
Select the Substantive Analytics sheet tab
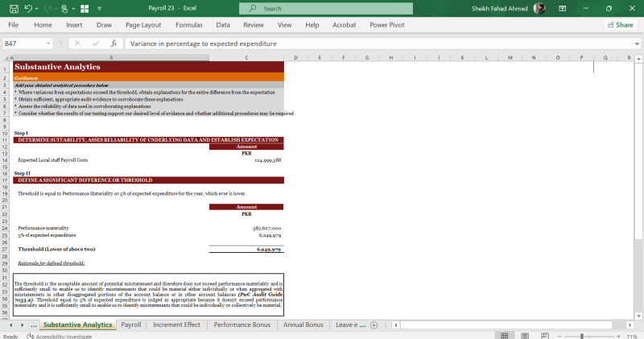tap(77, 325)
